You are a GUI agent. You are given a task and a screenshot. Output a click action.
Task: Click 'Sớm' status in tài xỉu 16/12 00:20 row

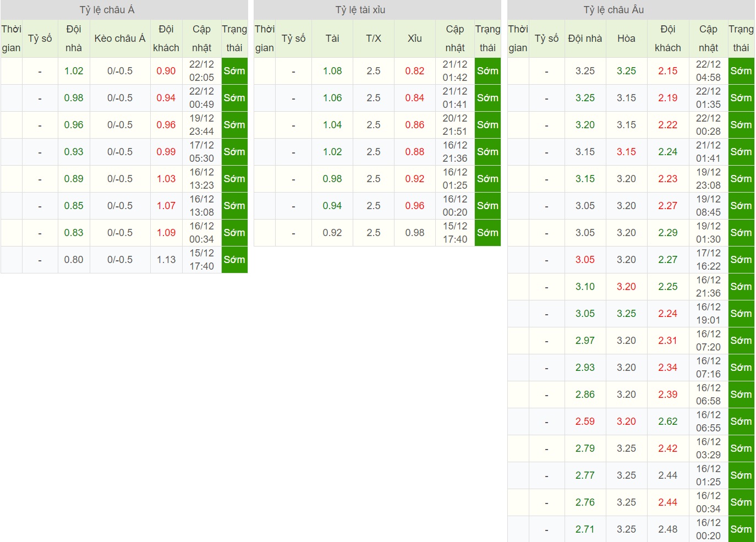pos(487,206)
